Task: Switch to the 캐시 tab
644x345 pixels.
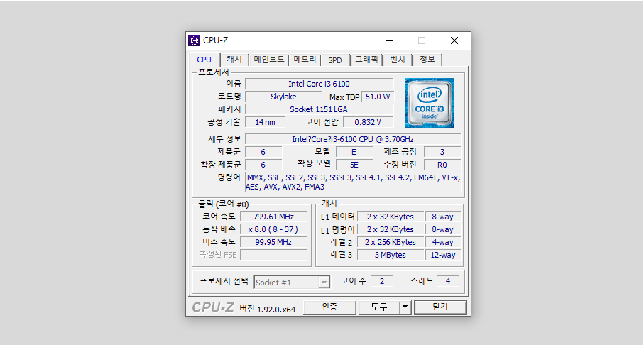Action: pyautogui.click(x=234, y=60)
